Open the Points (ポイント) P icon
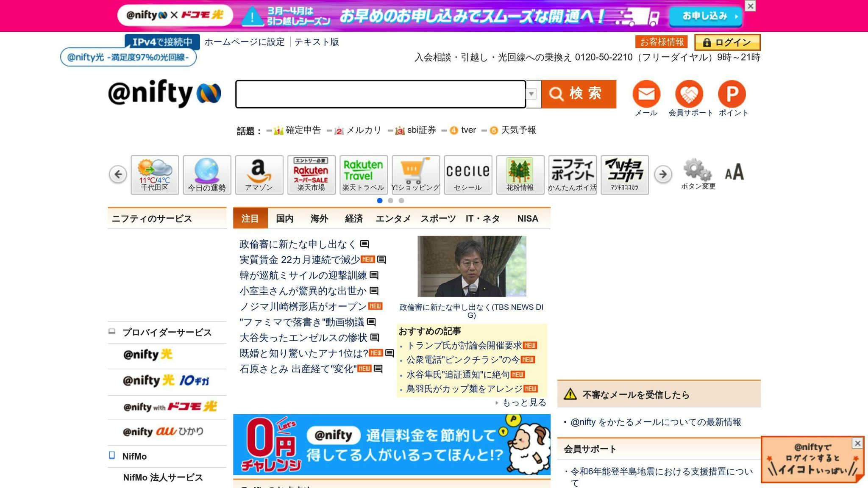Image resolution: width=868 pixels, height=488 pixels. [x=732, y=94]
